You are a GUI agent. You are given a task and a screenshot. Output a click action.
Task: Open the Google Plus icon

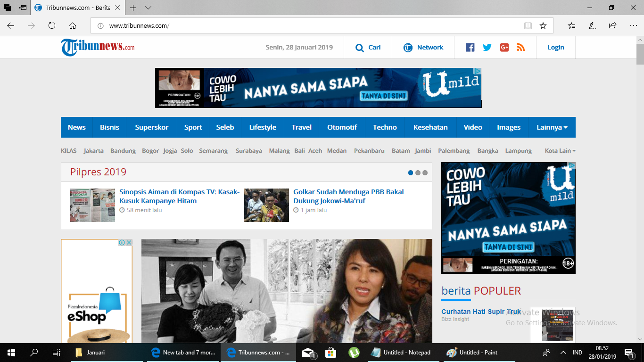point(504,48)
